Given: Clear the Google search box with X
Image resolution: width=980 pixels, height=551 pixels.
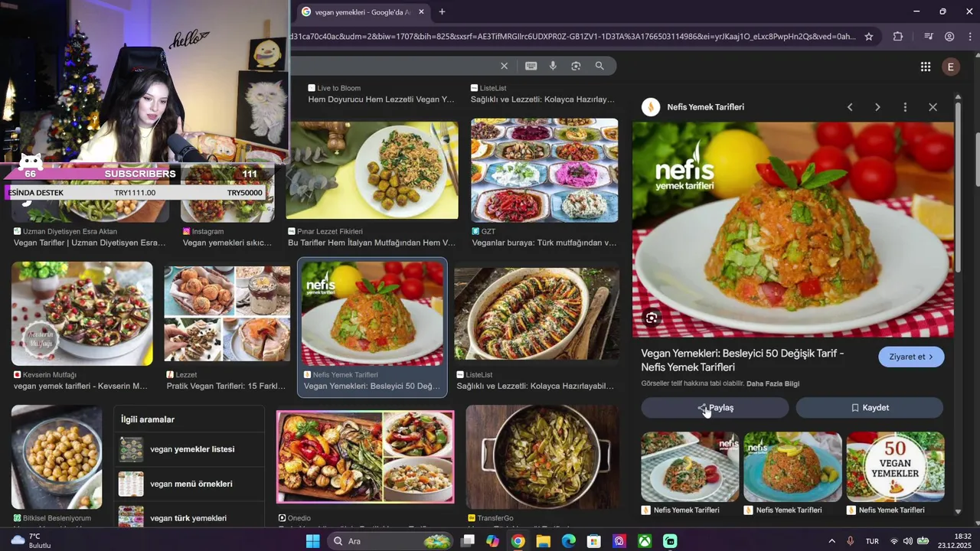Looking at the screenshot, I should [504, 66].
